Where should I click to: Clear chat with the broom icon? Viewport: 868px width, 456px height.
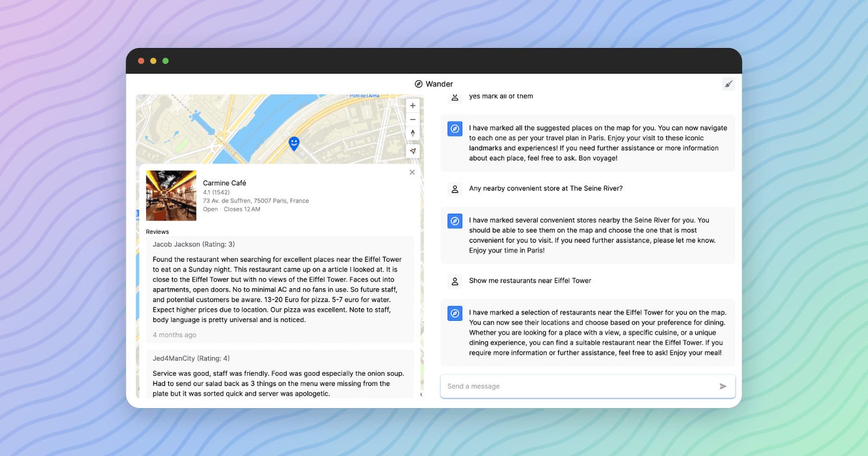point(729,84)
